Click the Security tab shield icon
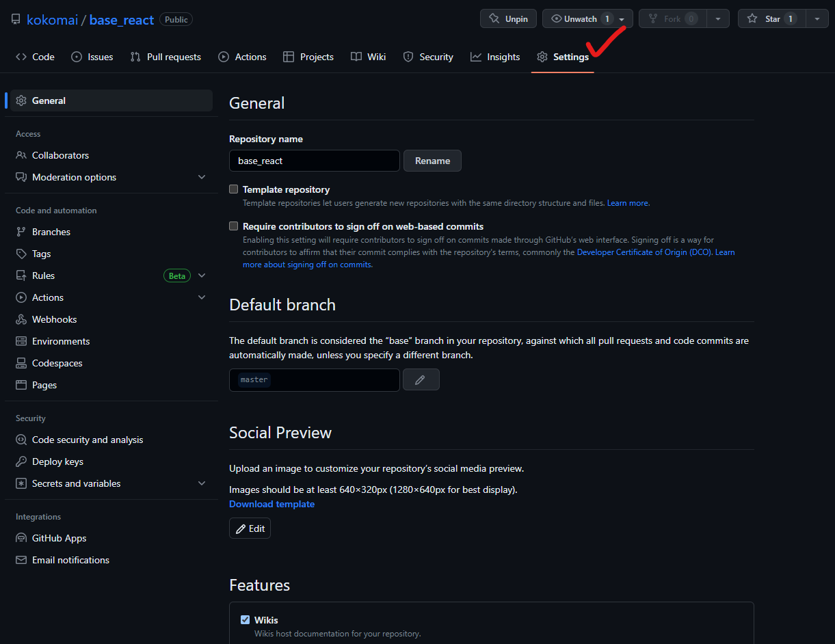This screenshot has height=644, width=835. 408,57
